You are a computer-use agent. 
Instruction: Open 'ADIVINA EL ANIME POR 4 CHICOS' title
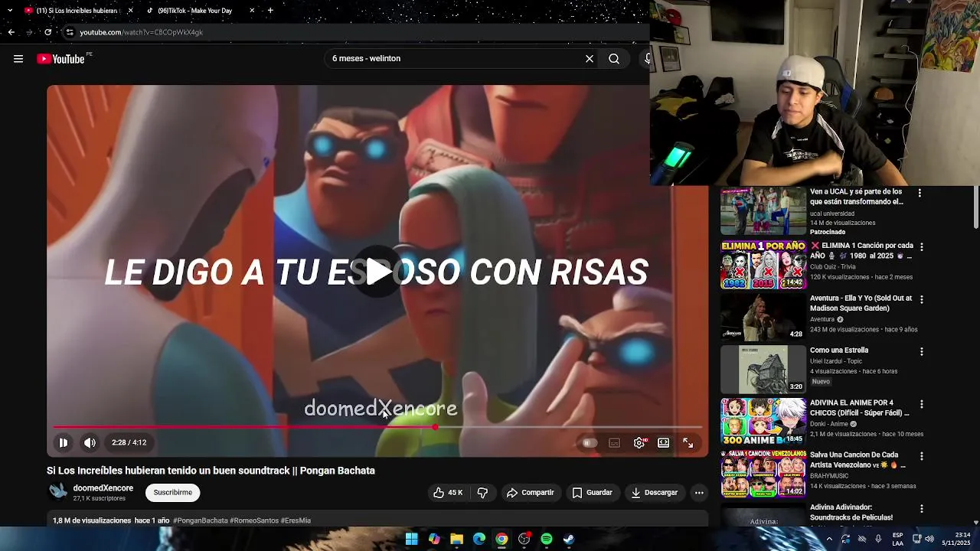pos(859,408)
